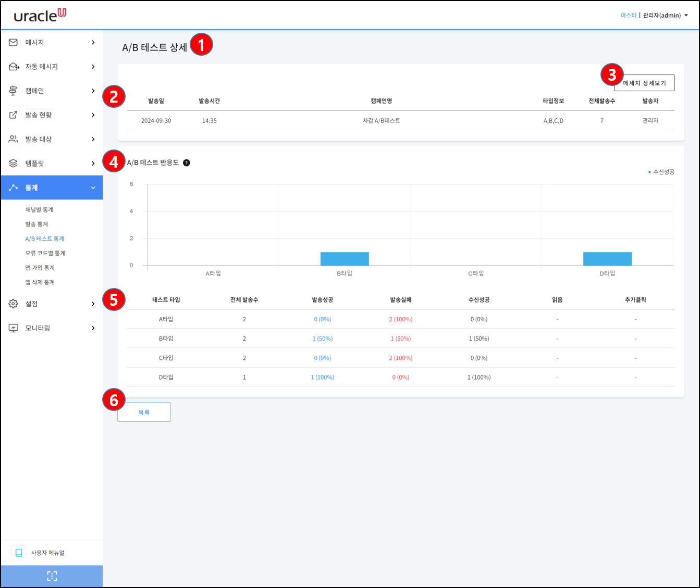Click the 발송일 value 2024-09-30
Screen dimensions: 700x588
coord(156,121)
